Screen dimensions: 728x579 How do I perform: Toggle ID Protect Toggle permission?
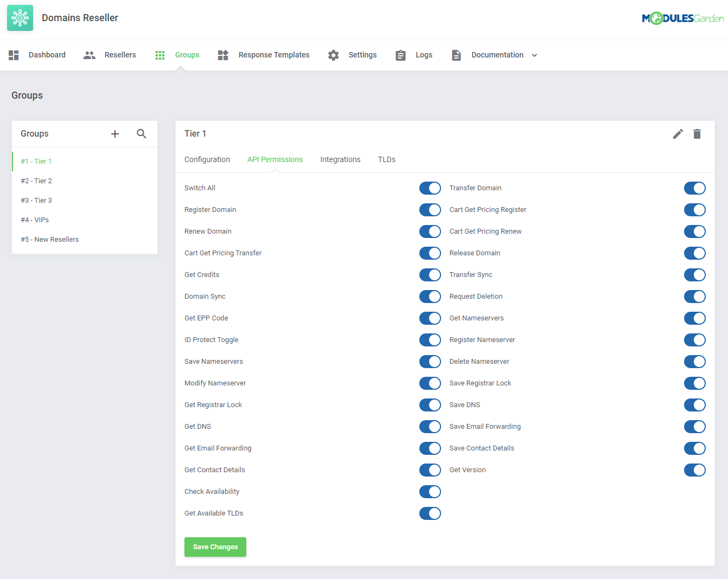430,340
